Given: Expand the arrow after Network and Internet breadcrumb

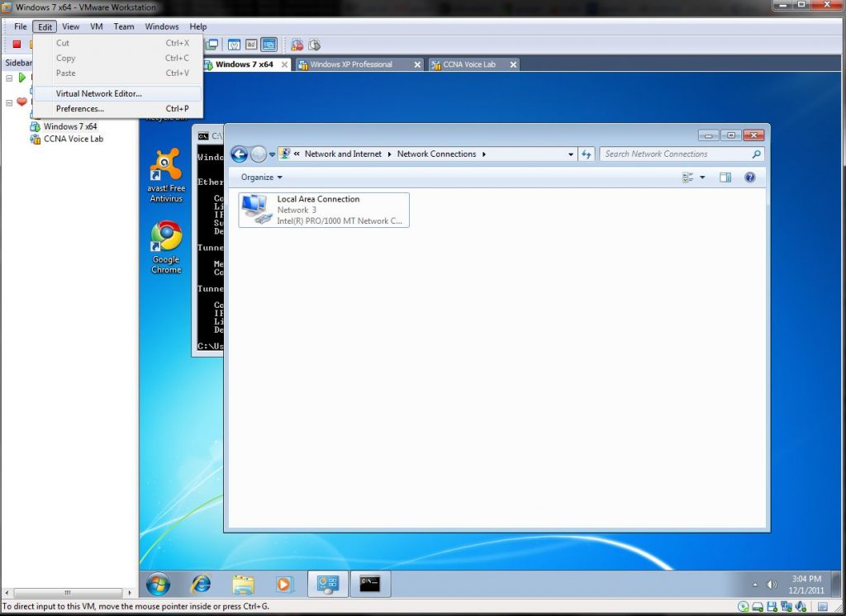Looking at the screenshot, I should pos(390,154).
